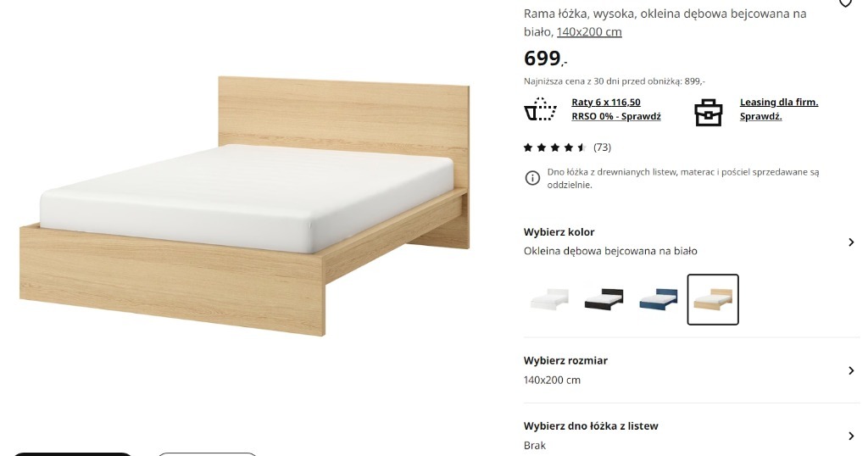Expand Wybierz dno łóżka z listew chevron
The image size is (868, 456).
click(x=851, y=436)
